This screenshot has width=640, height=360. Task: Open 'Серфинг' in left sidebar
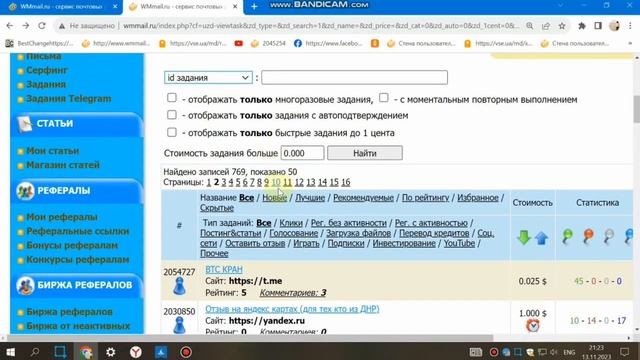pyautogui.click(x=47, y=70)
